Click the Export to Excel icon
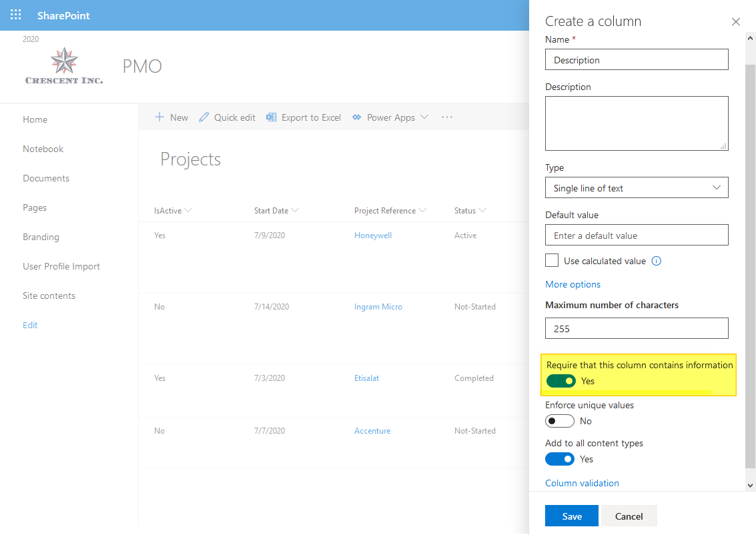756x535 pixels. (x=271, y=117)
